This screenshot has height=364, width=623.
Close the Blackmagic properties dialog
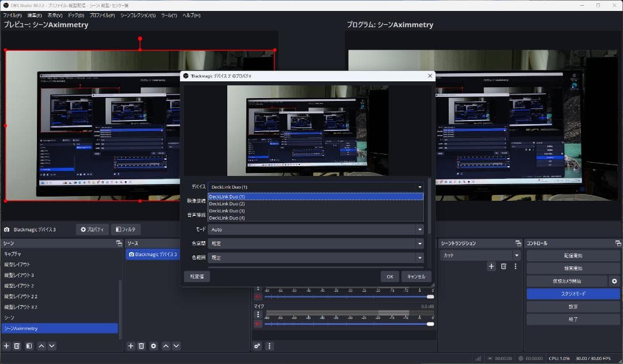430,76
